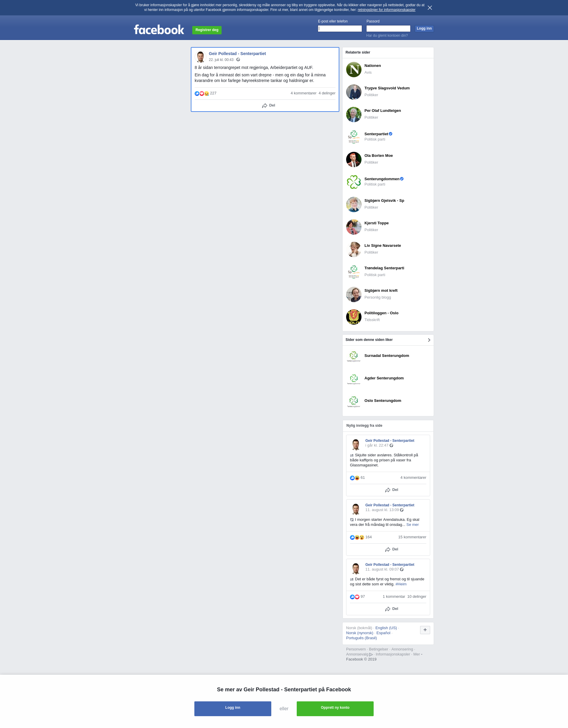Click the Senterpartiet clover logo avatar
The width and height of the screenshot is (568, 728).
(354, 137)
